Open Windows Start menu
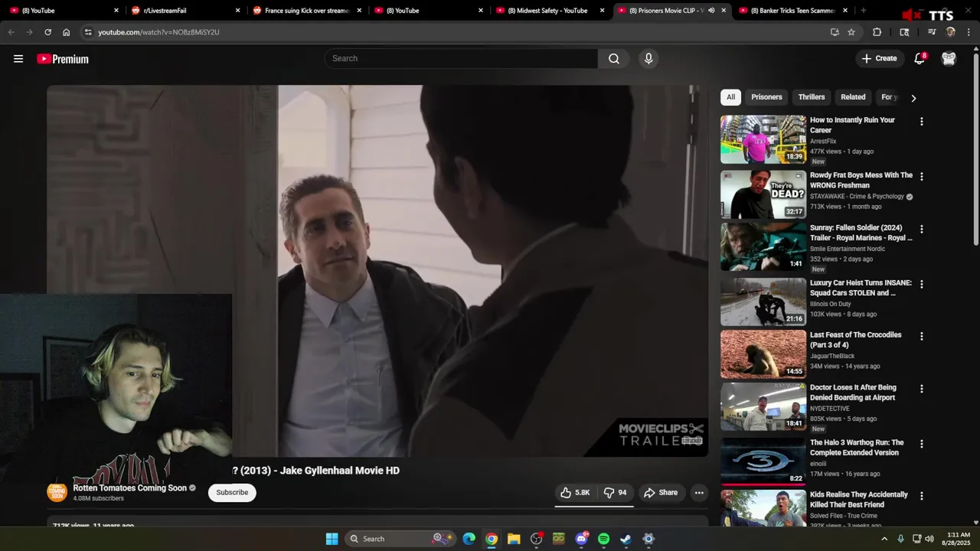The width and height of the screenshot is (980, 551). (332, 539)
